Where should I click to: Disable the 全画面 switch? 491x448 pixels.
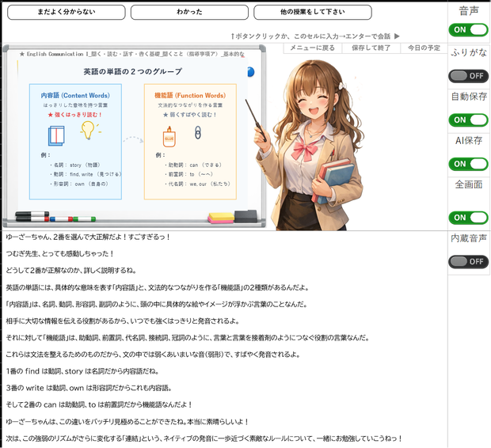[x=469, y=218]
